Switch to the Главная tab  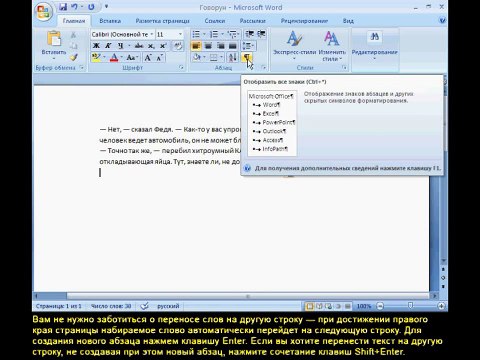point(74,21)
